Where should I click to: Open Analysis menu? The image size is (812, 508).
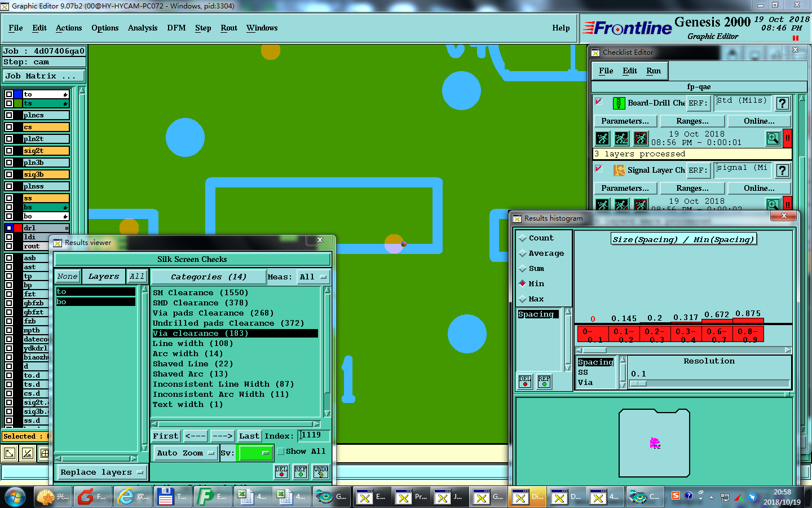pyautogui.click(x=143, y=28)
